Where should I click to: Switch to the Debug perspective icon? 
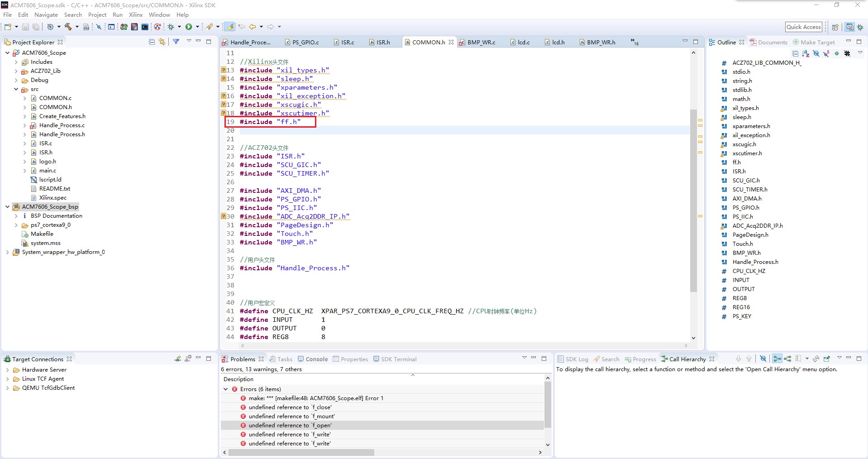click(x=860, y=27)
